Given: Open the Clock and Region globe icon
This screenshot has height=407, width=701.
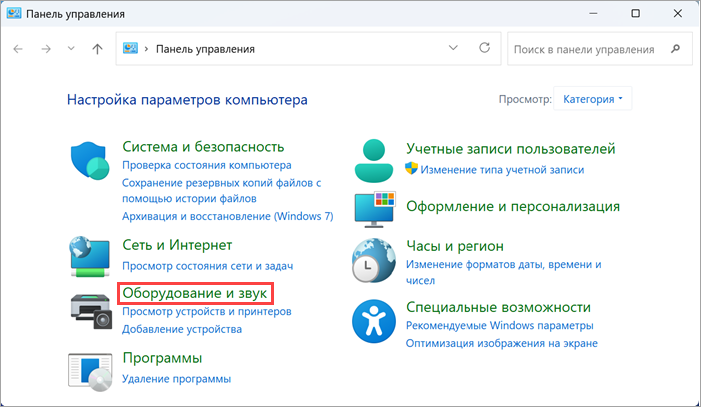Looking at the screenshot, I should 374,260.
